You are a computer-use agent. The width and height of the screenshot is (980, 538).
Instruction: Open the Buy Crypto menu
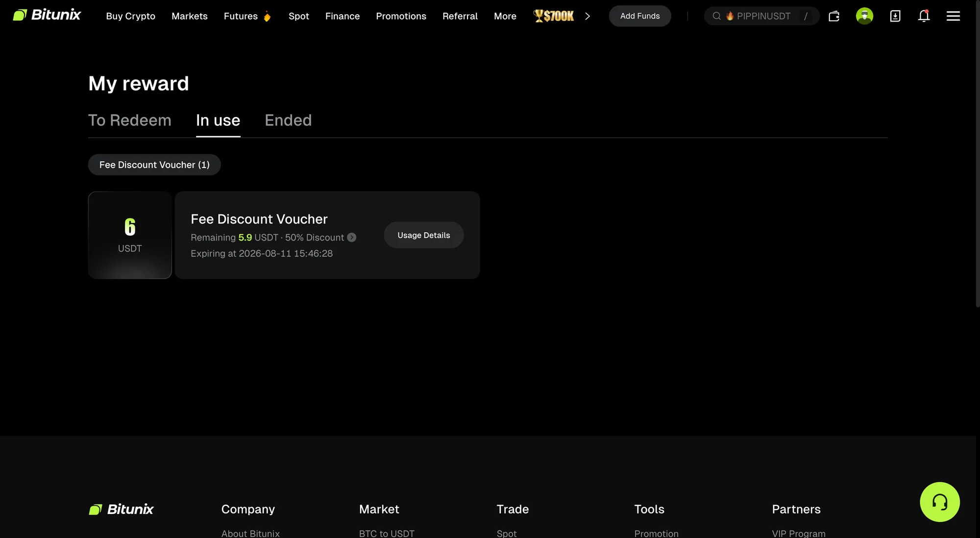pos(130,16)
